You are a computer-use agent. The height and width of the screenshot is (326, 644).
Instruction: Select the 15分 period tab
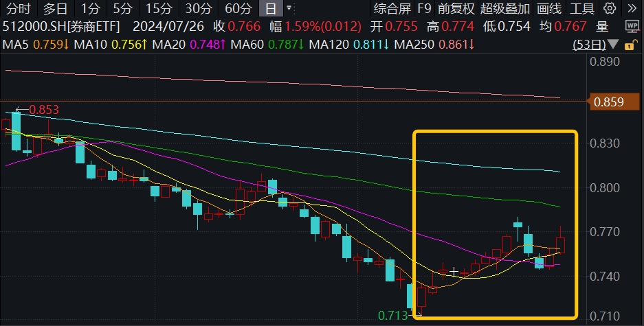(x=159, y=8)
